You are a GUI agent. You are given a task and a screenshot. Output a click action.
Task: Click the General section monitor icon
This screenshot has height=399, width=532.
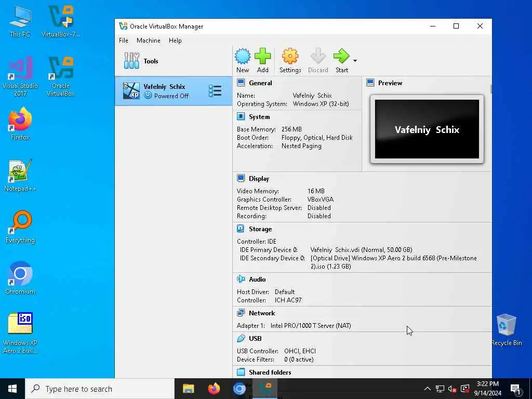point(241,83)
